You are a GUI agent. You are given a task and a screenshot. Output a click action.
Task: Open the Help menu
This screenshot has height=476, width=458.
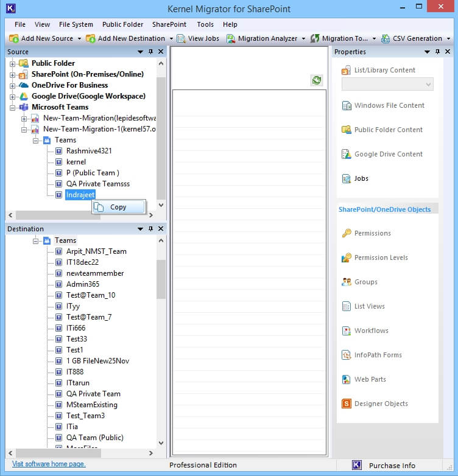coord(230,24)
